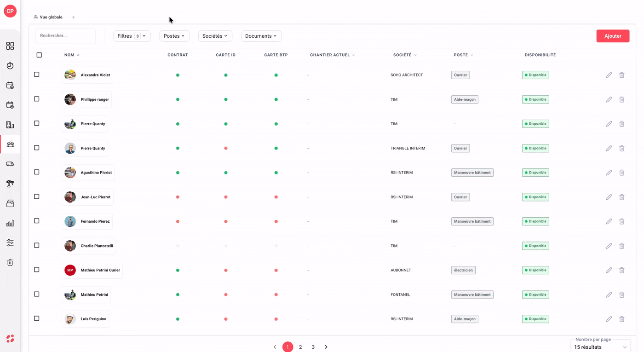Screen dimensions: 644x352
Task: Open the dashboard grid icon in sidebar
Action: point(10,46)
